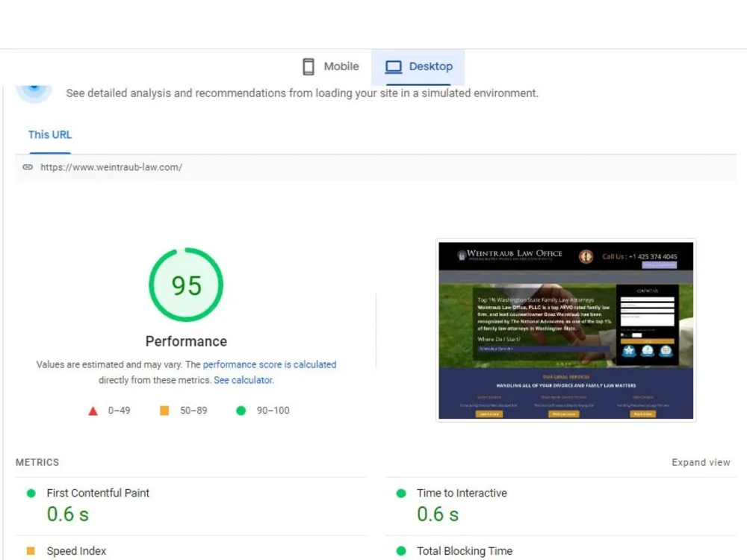The image size is (747, 560).
Task: Click the orange square beside Speed Index
Action: point(31,551)
